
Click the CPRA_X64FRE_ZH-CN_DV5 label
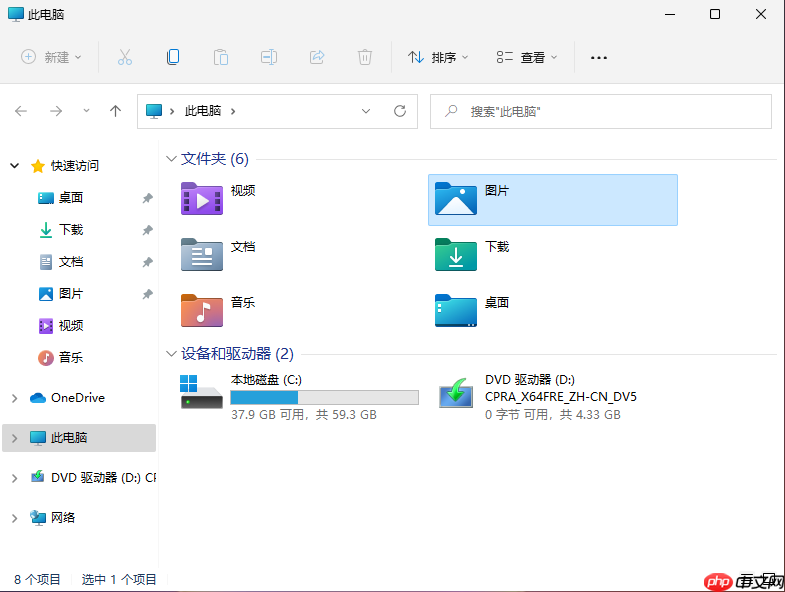561,397
